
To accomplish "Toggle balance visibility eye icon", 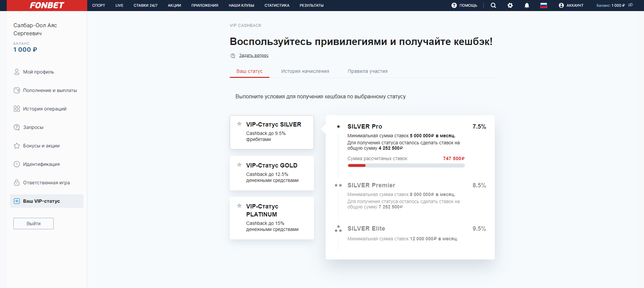I will coord(631,5).
